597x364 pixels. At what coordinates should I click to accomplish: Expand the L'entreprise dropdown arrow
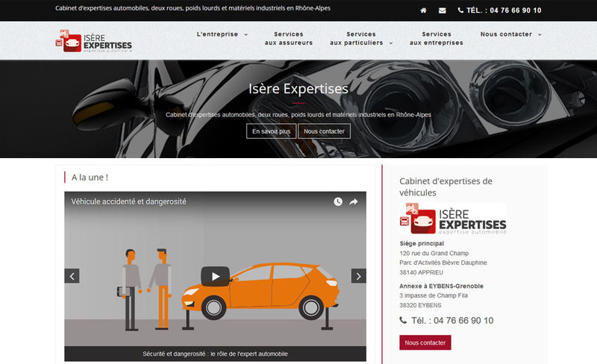click(246, 34)
